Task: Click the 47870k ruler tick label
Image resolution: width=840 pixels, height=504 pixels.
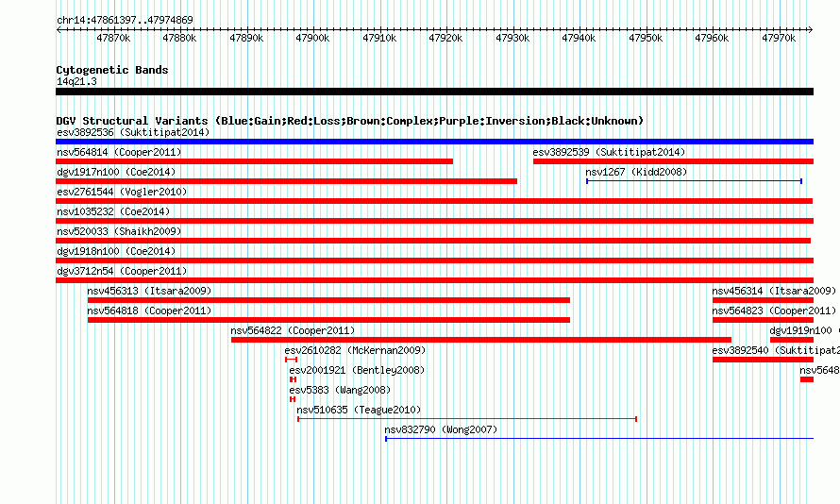Action: click(113, 38)
